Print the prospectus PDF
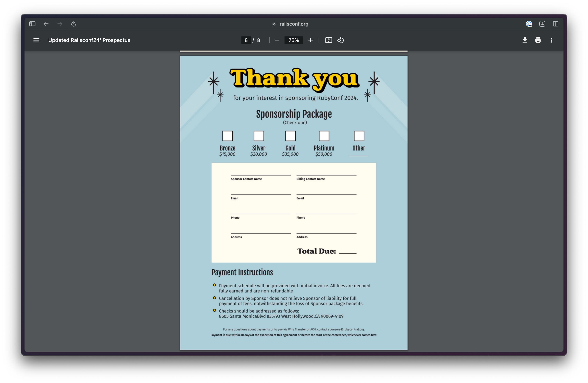 538,40
